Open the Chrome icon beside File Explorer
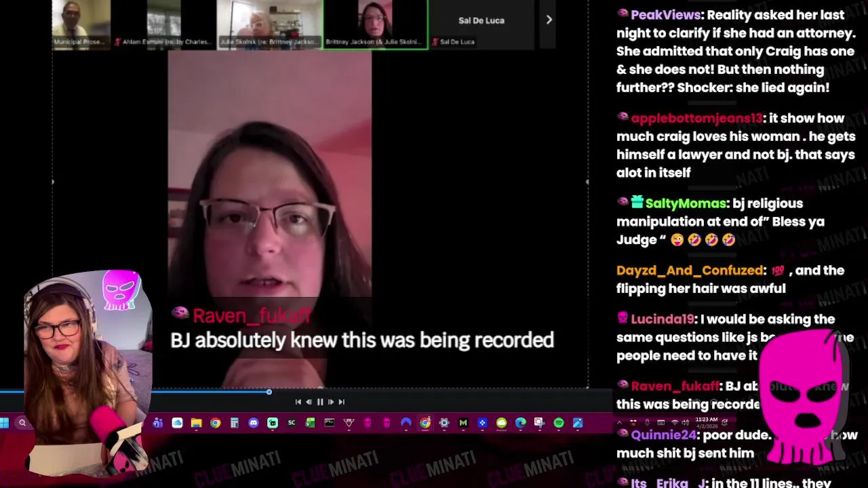 pos(215,423)
